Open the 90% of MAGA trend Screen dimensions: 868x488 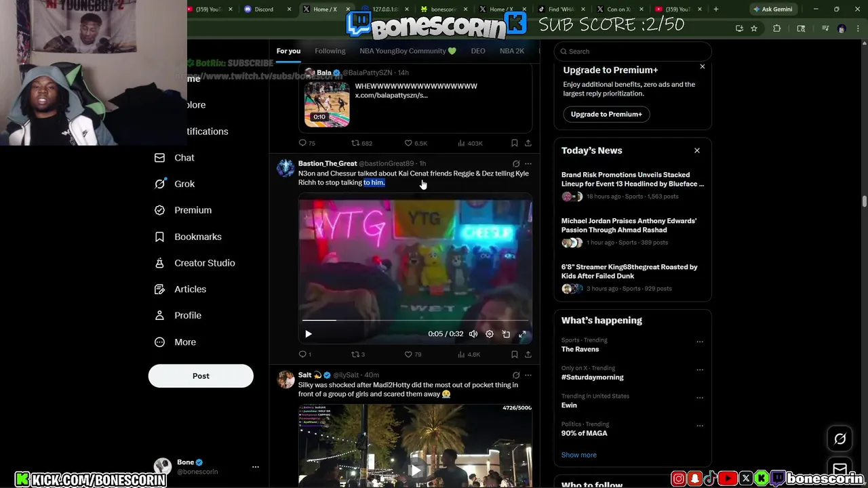pos(584,433)
